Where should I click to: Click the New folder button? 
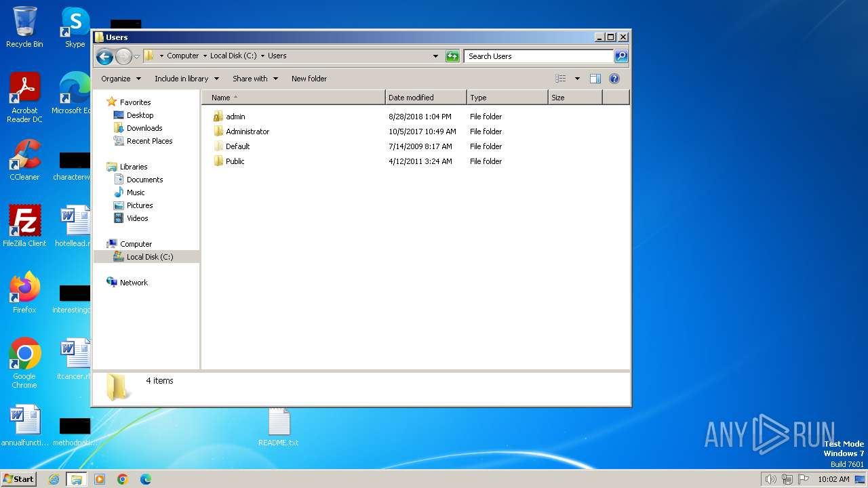pyautogui.click(x=309, y=79)
